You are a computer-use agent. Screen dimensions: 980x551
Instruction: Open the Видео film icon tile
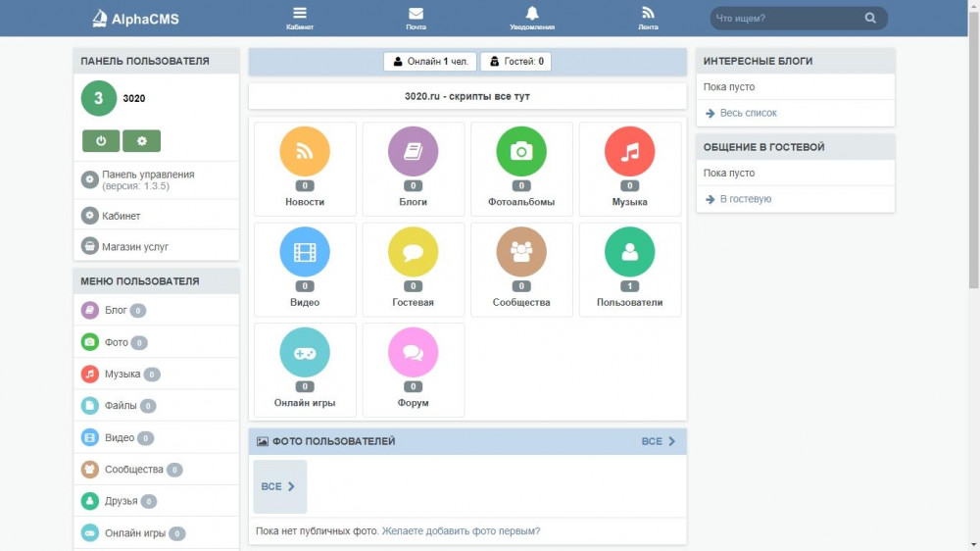tap(305, 270)
